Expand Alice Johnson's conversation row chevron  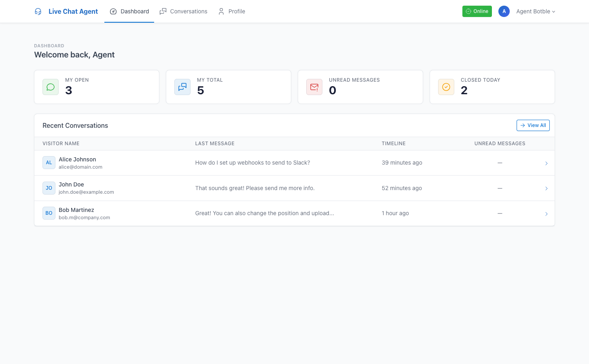[x=547, y=163]
